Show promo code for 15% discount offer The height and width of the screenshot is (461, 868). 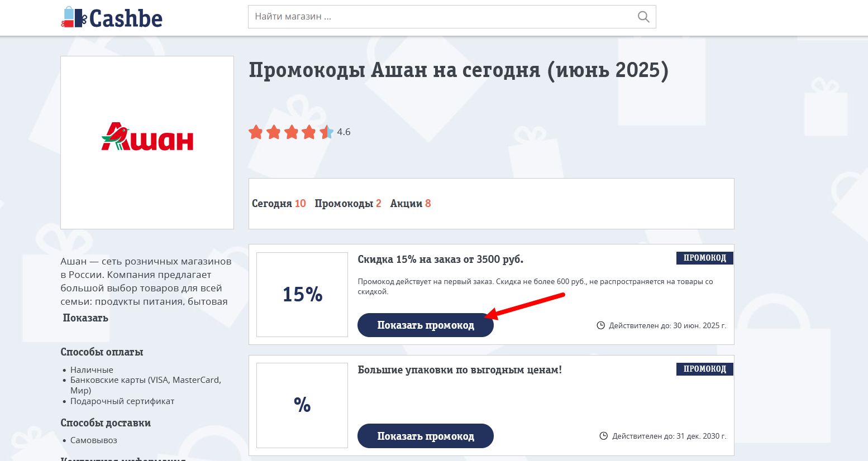click(426, 325)
